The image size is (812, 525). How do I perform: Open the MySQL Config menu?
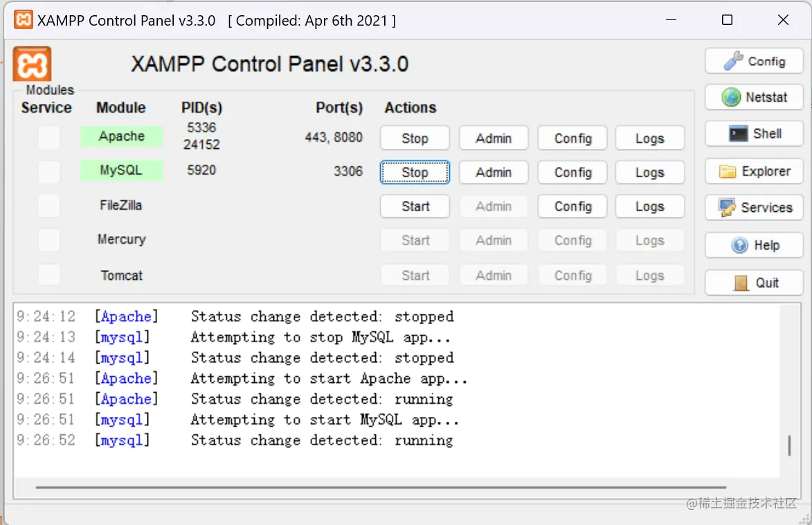[572, 172]
